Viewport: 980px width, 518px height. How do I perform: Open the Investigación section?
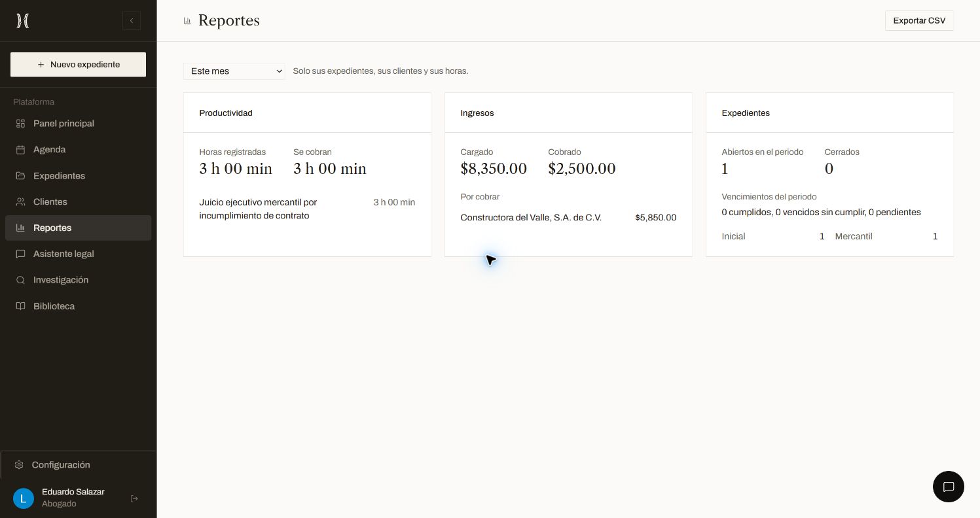coord(78,280)
